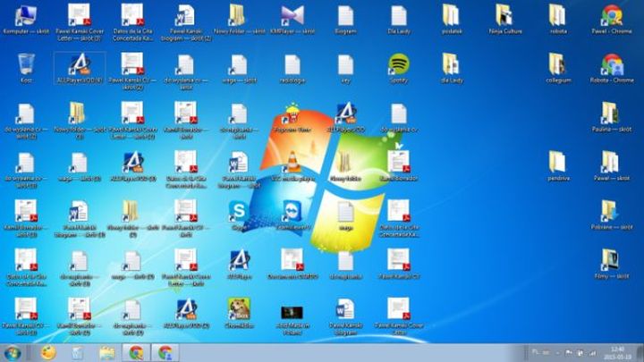The width and height of the screenshot is (644, 362).
Task: Select the Nowy folder — skrót in top row
Action: (x=239, y=20)
